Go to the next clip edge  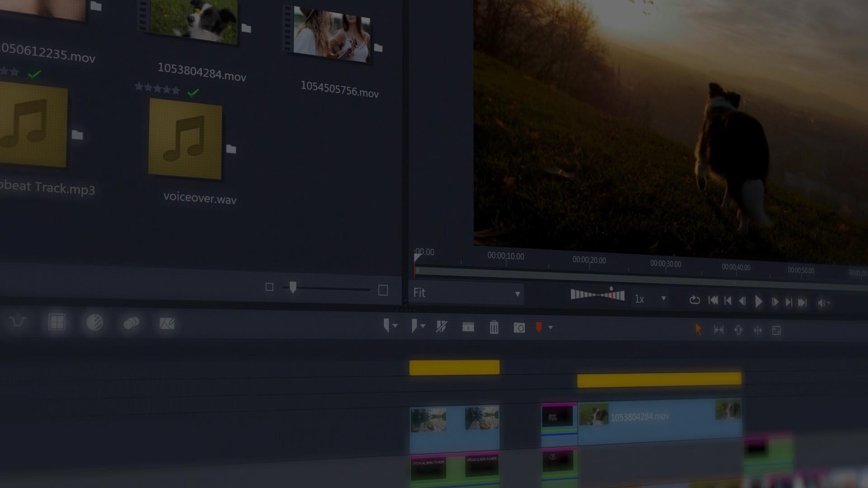pos(789,302)
